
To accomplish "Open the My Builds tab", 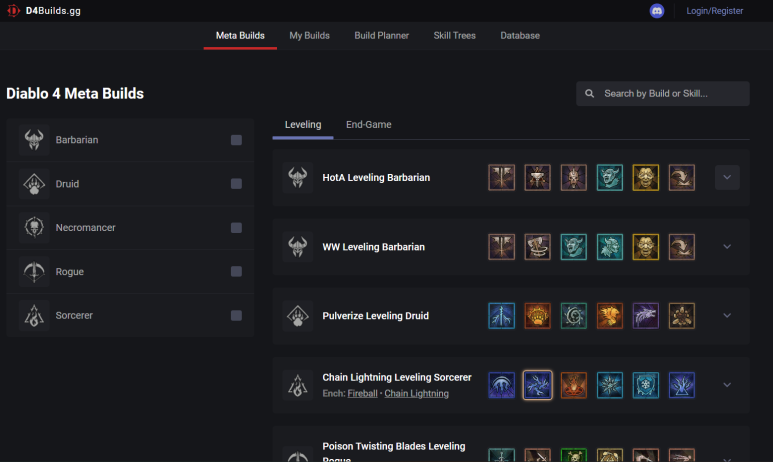I will 310,36.
